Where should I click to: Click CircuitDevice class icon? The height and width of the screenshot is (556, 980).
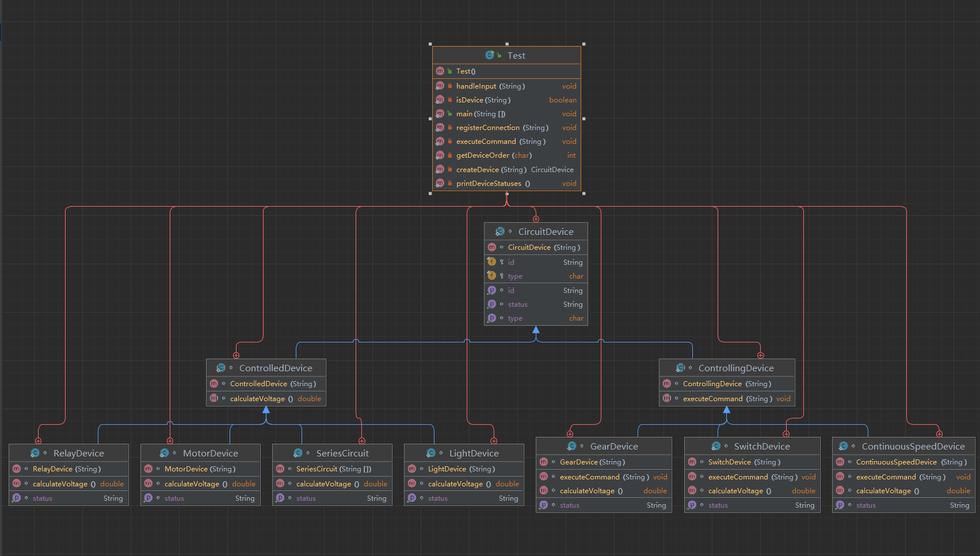point(500,231)
